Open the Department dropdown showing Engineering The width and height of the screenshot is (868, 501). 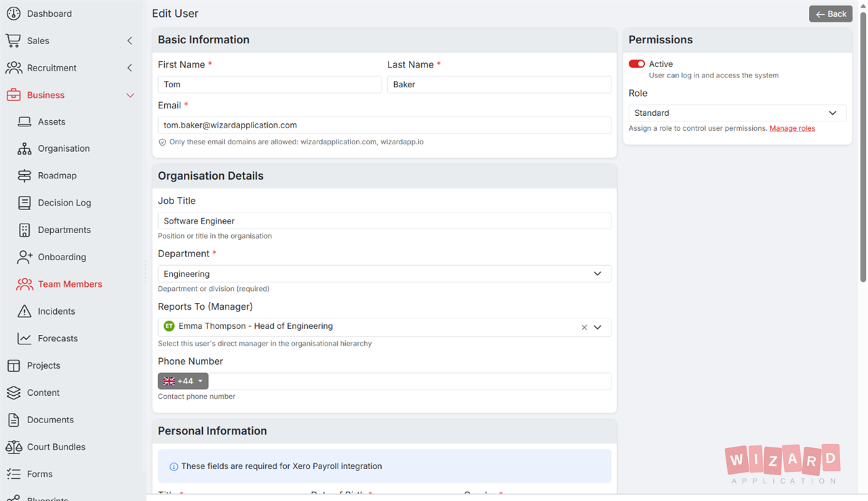(x=384, y=274)
